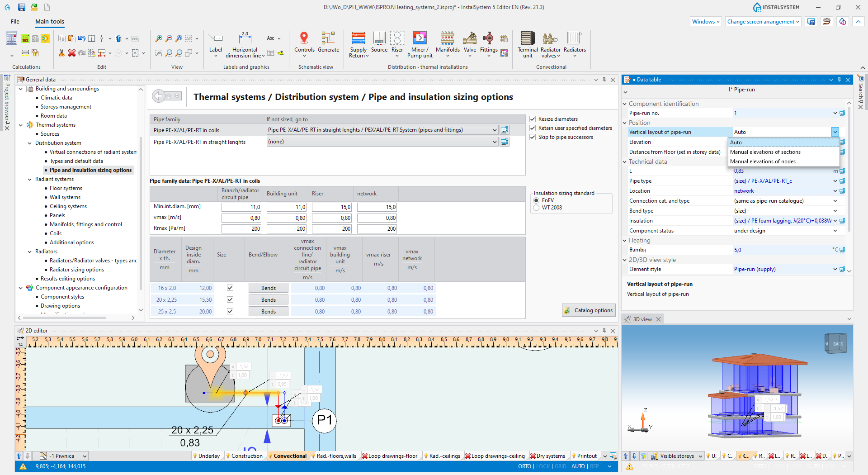
Task: Click the Save icon in title bar
Action: point(21,7)
